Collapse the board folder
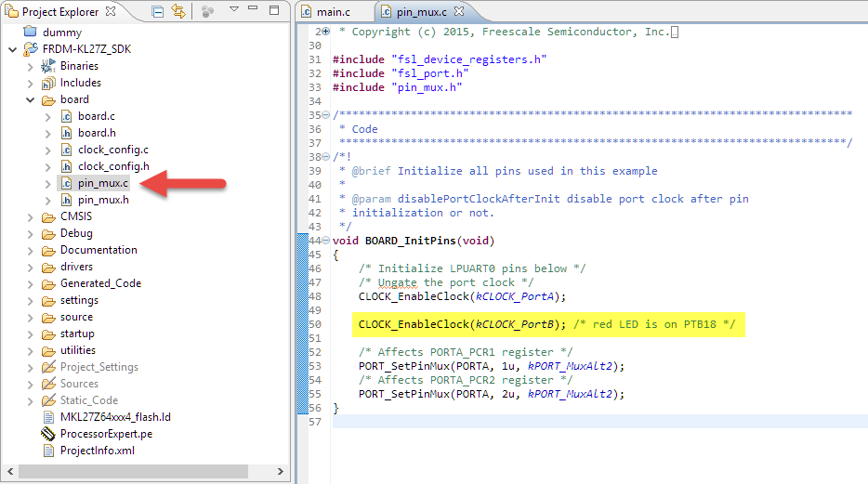The image size is (868, 484). click(30, 99)
